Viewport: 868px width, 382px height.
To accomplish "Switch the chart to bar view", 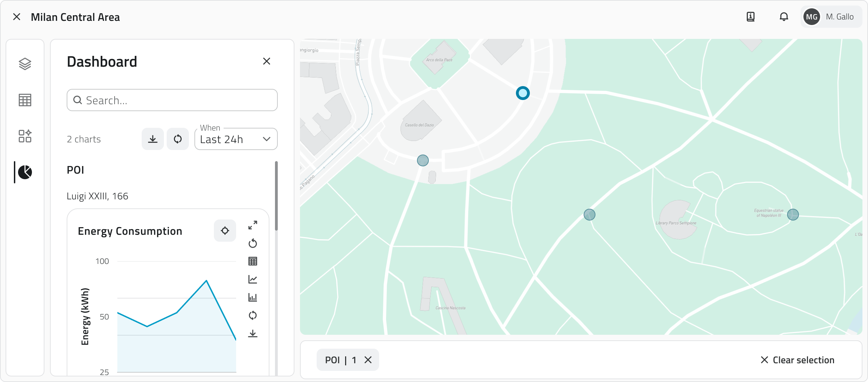I will (253, 297).
